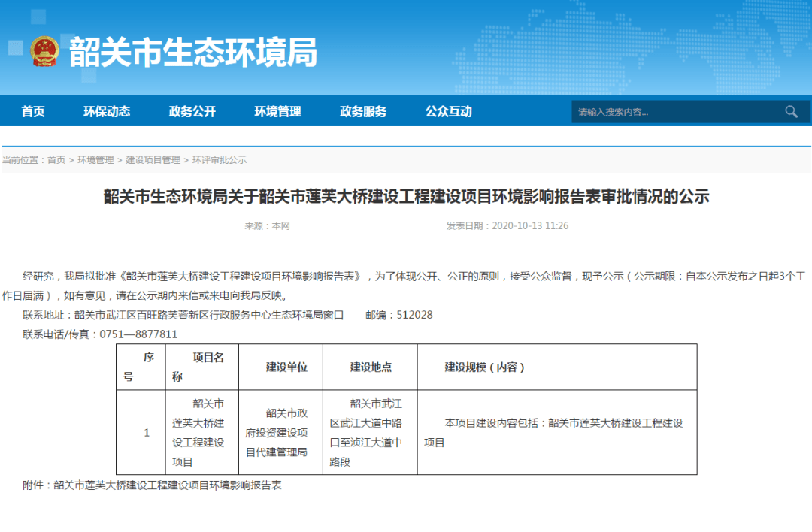Open the 环保动态 navigation item
812x532 pixels.
coord(107,111)
